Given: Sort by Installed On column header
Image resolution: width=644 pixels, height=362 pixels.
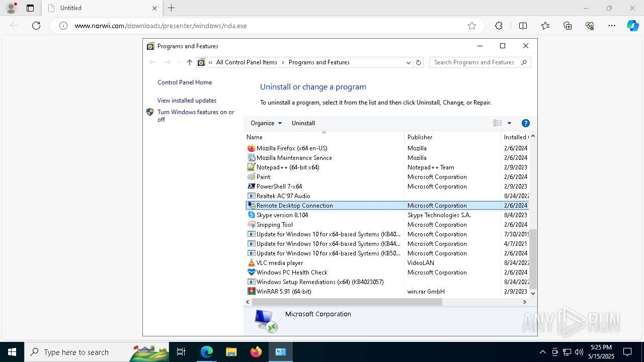Looking at the screenshot, I should pos(515,137).
